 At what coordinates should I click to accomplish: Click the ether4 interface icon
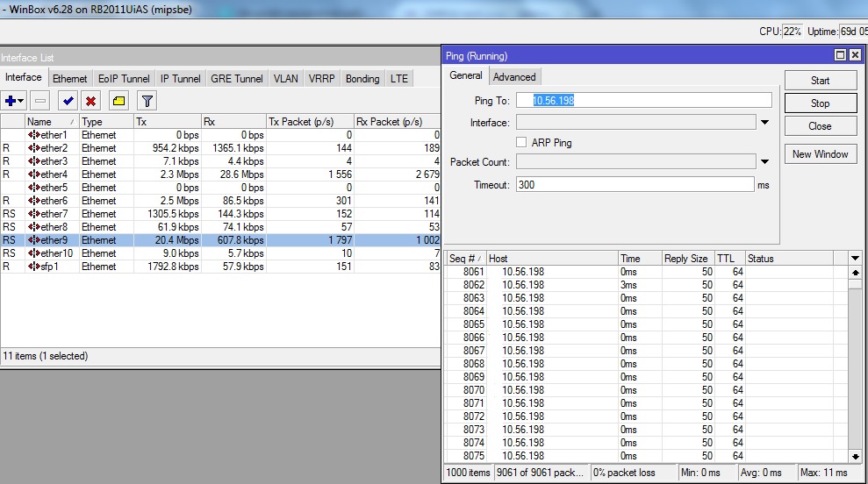click(x=33, y=174)
